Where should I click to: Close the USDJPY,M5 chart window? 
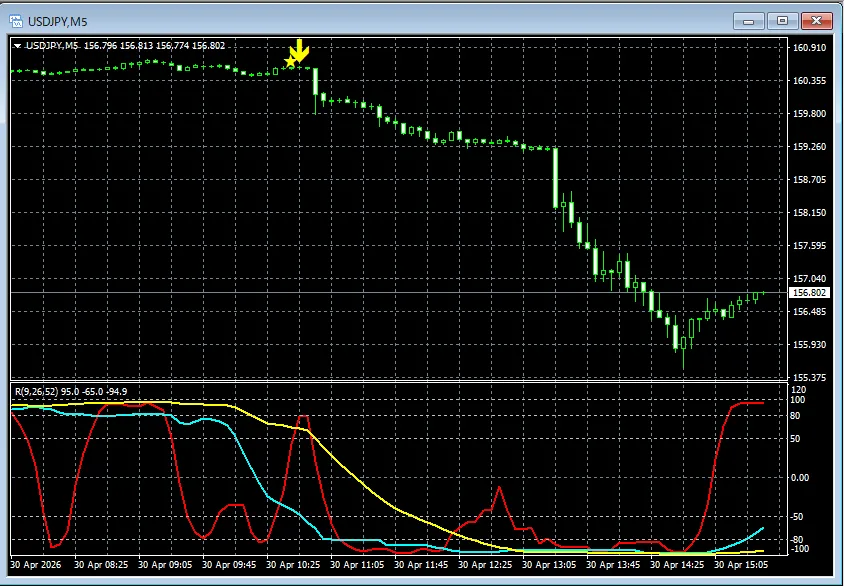[816, 21]
